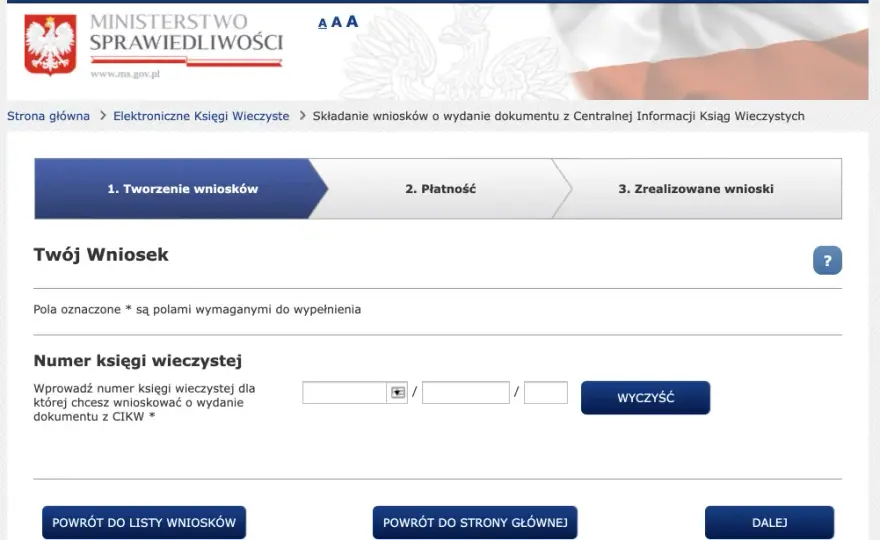Click the control digit field
Screen dimensions: 880x540
point(546,392)
